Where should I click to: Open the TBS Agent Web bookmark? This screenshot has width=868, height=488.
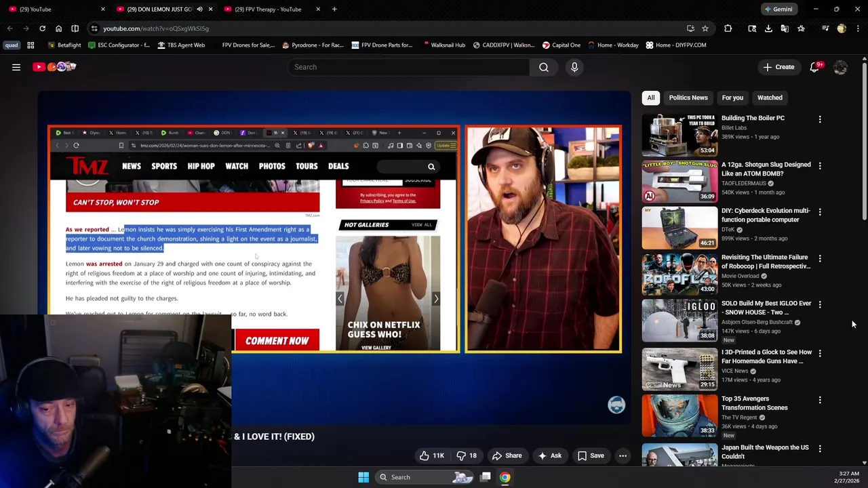coord(181,45)
